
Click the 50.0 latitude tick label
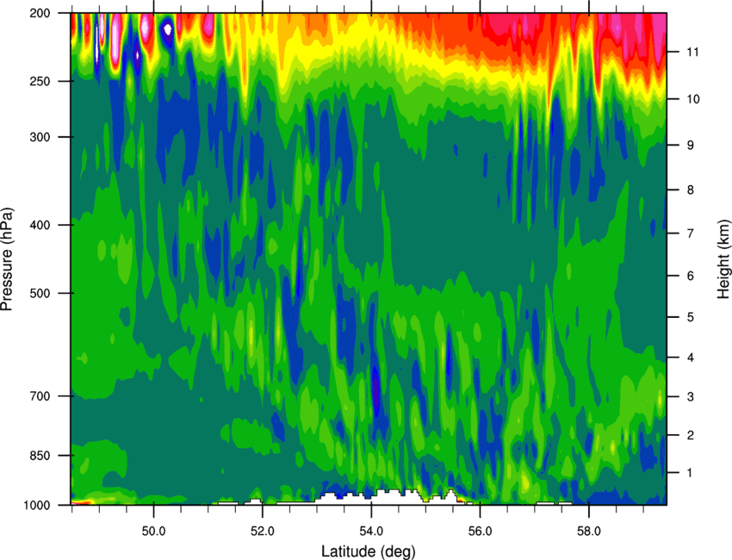(153, 531)
